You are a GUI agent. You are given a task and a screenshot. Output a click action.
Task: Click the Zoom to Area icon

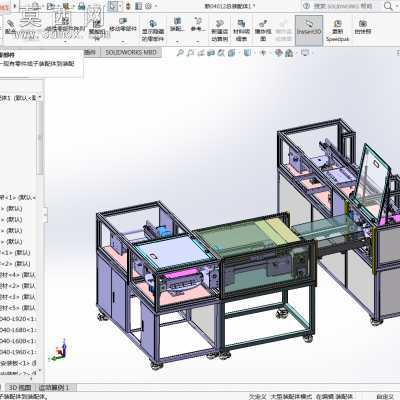pos(191,53)
